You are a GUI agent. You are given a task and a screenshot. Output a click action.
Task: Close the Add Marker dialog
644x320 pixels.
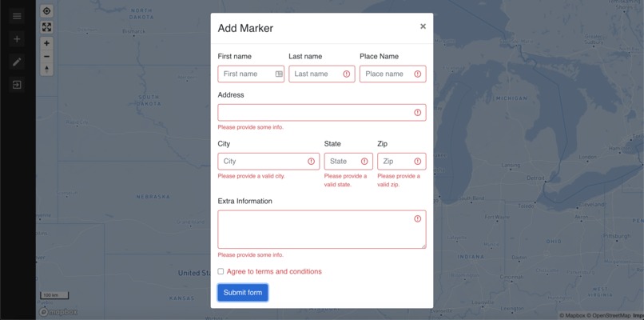point(423,26)
